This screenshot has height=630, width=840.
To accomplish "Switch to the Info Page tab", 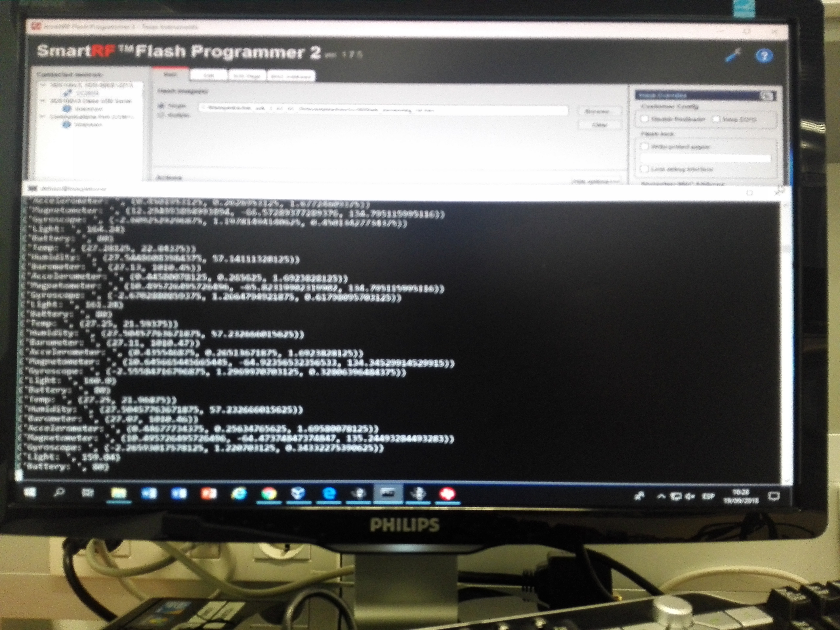I will click(247, 76).
